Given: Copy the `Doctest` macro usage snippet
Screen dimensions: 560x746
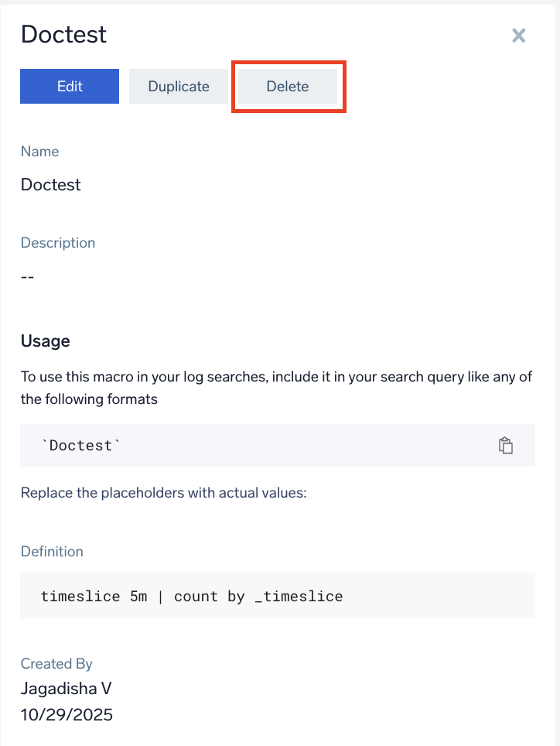Looking at the screenshot, I should [505, 446].
